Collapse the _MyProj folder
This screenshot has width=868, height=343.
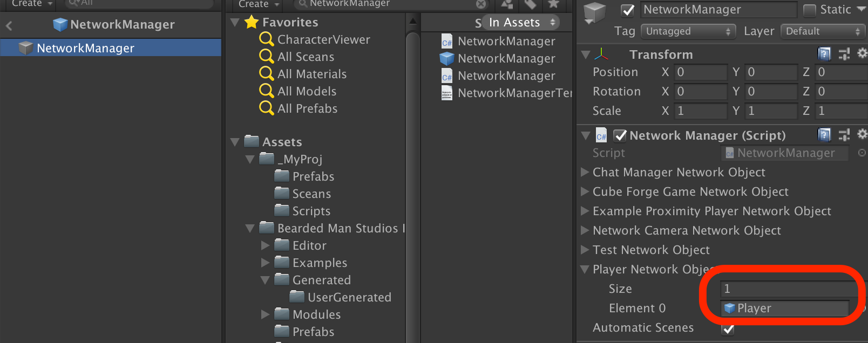[x=250, y=160]
